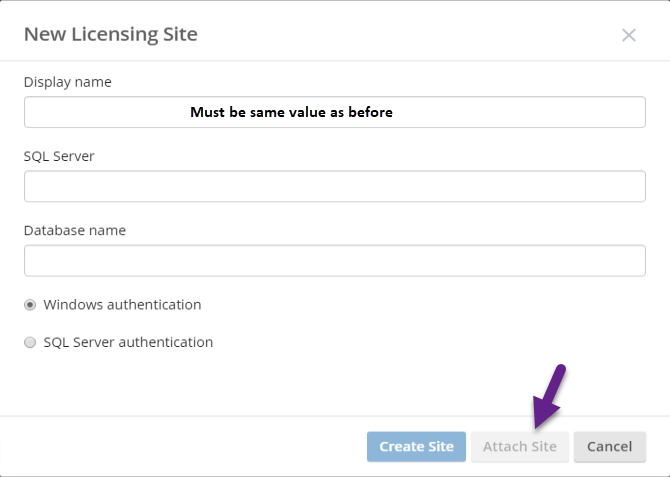
Task: Click the purple arrow annotation
Action: [549, 396]
